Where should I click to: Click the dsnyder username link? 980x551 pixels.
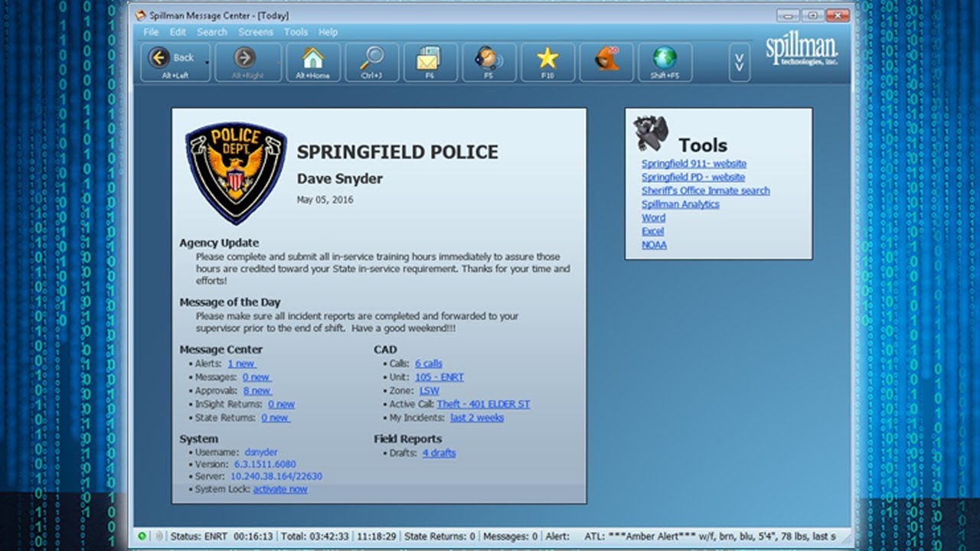[x=263, y=452]
